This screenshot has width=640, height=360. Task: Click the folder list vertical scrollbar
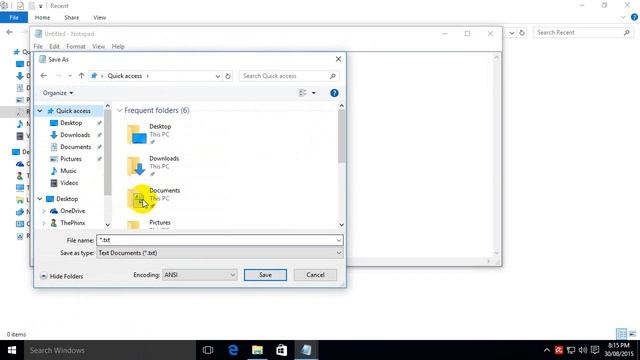point(342,137)
